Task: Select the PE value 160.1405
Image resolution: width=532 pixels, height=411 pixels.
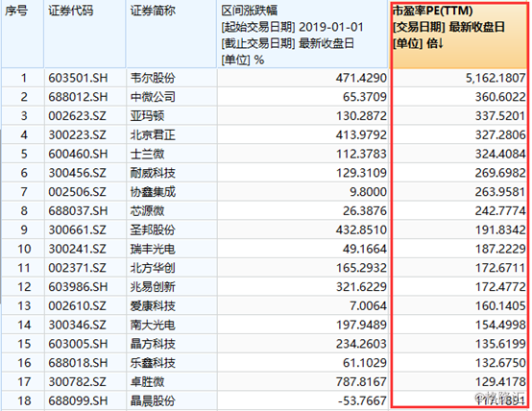Action: coord(500,306)
